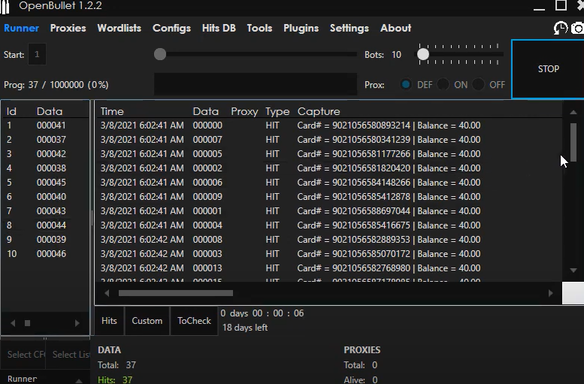Expand the Runner dropdown at the bottom left

[x=44, y=379]
